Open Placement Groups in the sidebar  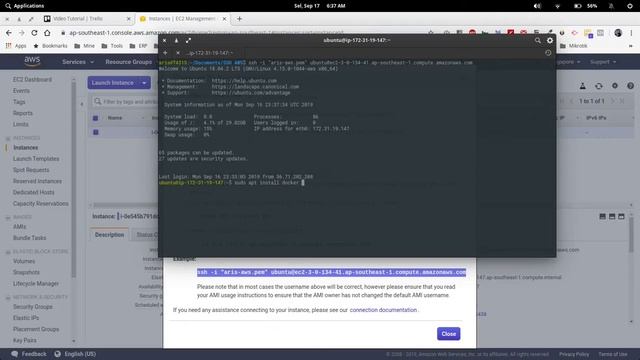[x=36, y=329]
